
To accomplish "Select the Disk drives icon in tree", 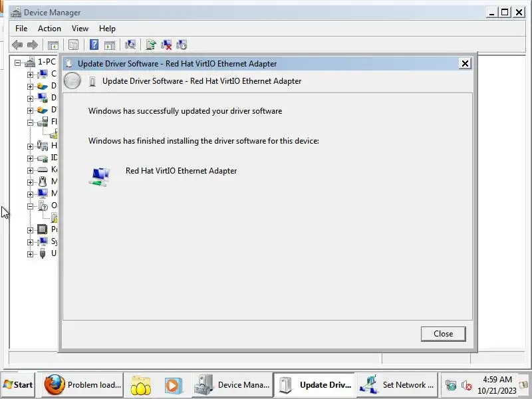I will click(43, 86).
